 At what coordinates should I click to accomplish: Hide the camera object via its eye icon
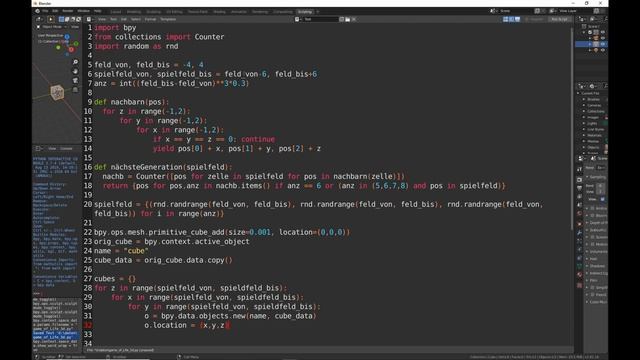click(x=603, y=38)
